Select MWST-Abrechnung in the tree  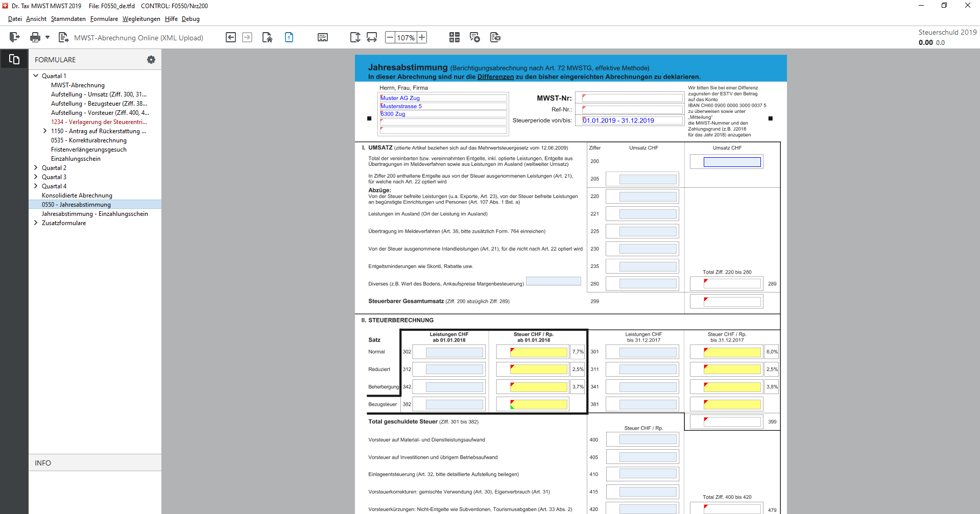click(x=78, y=85)
